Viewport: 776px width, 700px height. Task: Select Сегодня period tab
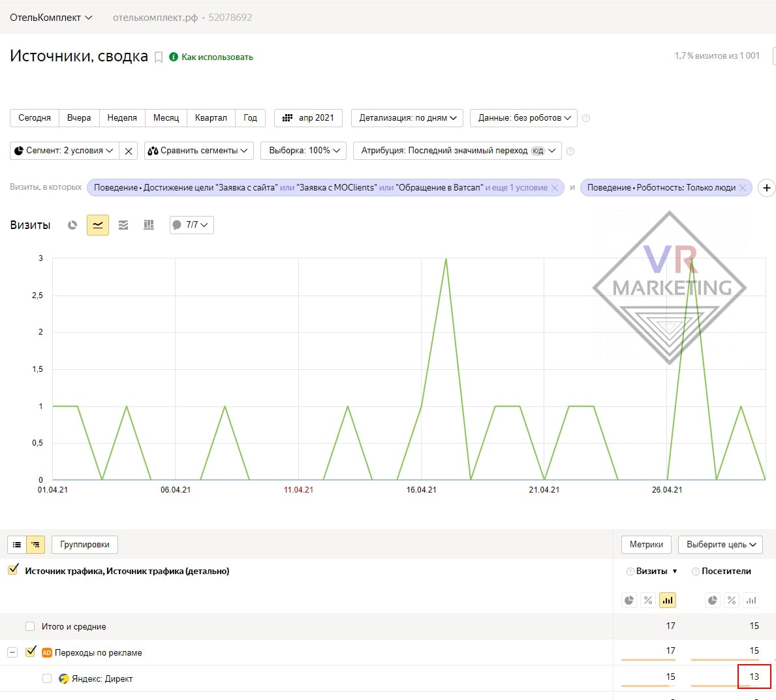click(x=35, y=118)
